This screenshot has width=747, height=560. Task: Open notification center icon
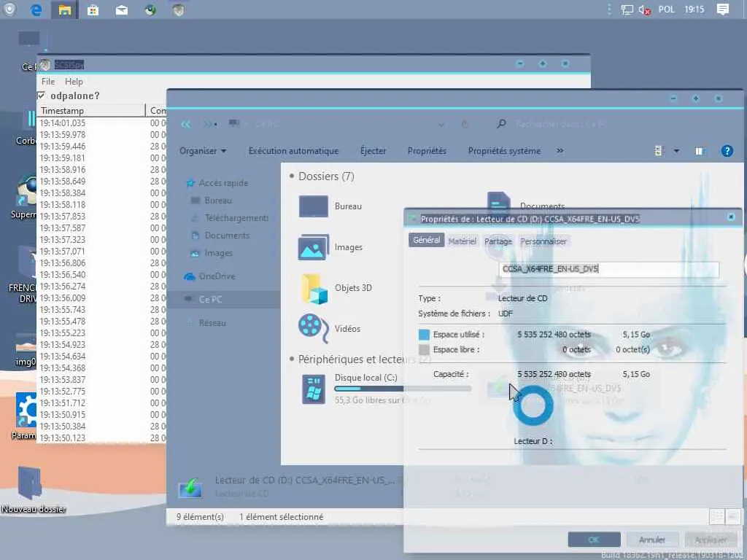[x=723, y=9]
